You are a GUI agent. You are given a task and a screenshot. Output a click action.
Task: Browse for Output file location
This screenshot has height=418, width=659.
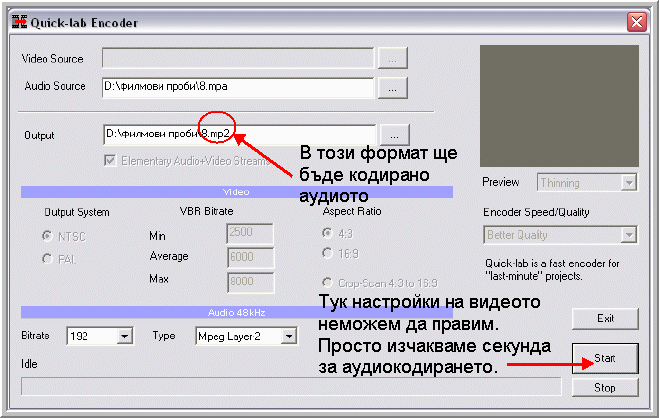(395, 135)
